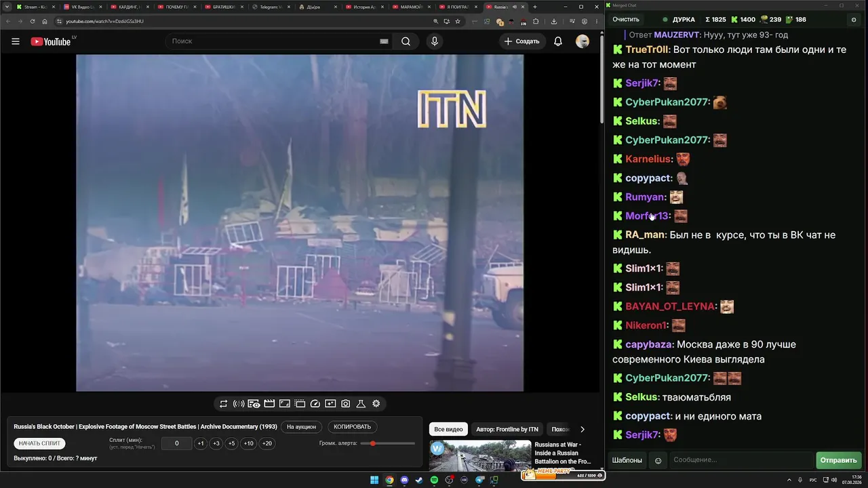Click the YouTube search magnifier button

[406, 41]
